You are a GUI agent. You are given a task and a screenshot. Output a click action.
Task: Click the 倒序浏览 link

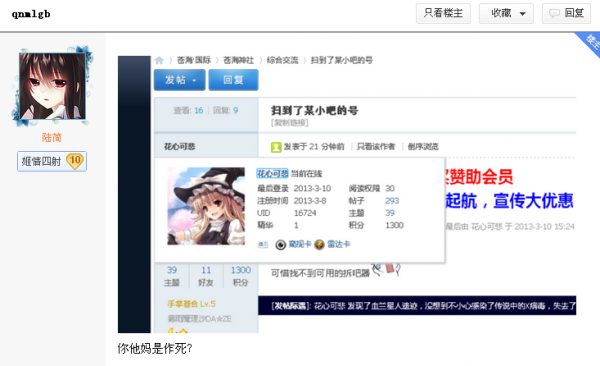423,147
